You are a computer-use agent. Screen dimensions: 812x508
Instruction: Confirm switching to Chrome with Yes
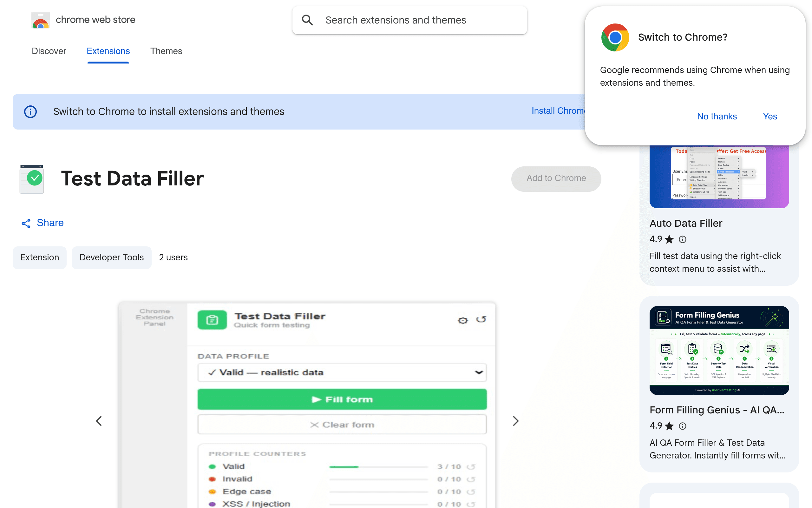pos(770,116)
